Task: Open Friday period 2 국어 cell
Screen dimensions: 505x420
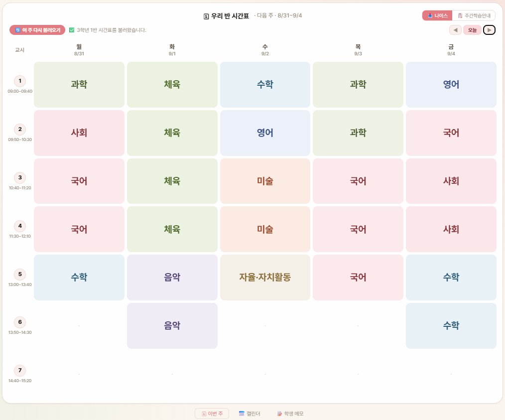Action: pyautogui.click(x=451, y=133)
